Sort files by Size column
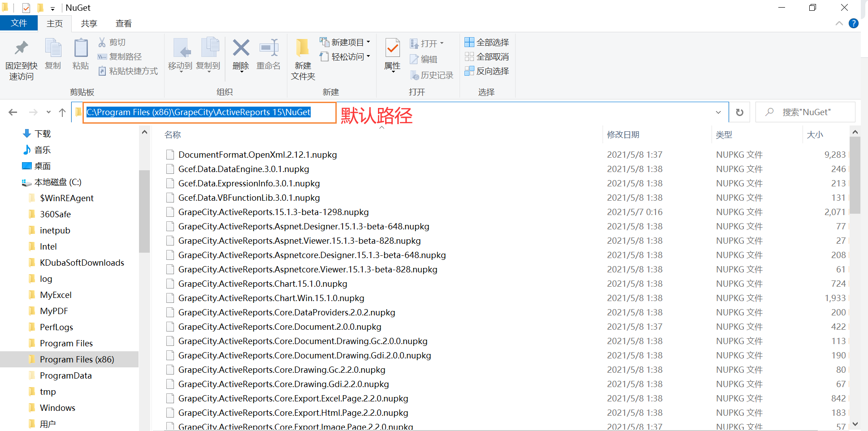Screen dimensions: 868x431 (x=815, y=134)
